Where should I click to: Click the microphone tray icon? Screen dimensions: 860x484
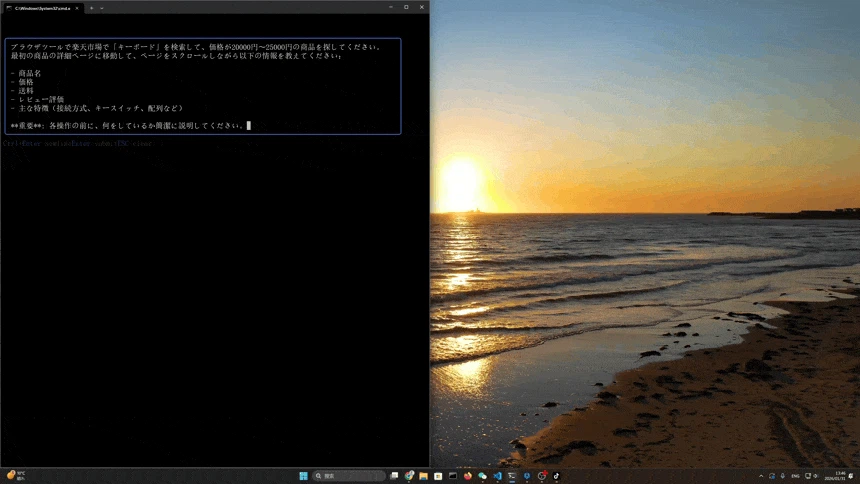[783, 476]
